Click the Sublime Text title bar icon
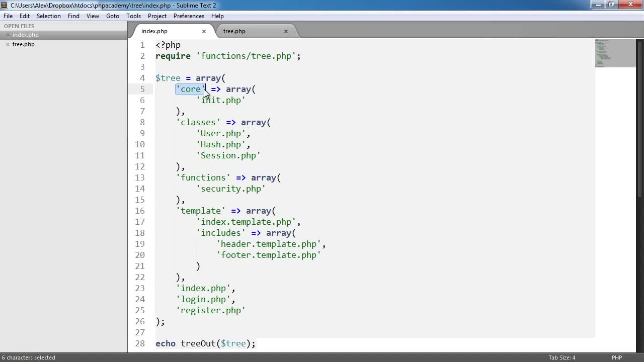The image size is (644, 362). pos(5,5)
